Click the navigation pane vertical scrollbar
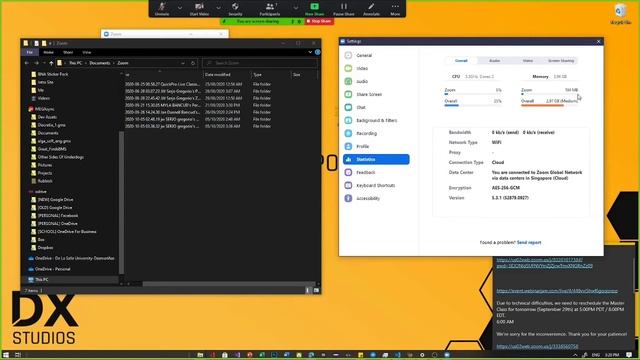 (x=121, y=203)
